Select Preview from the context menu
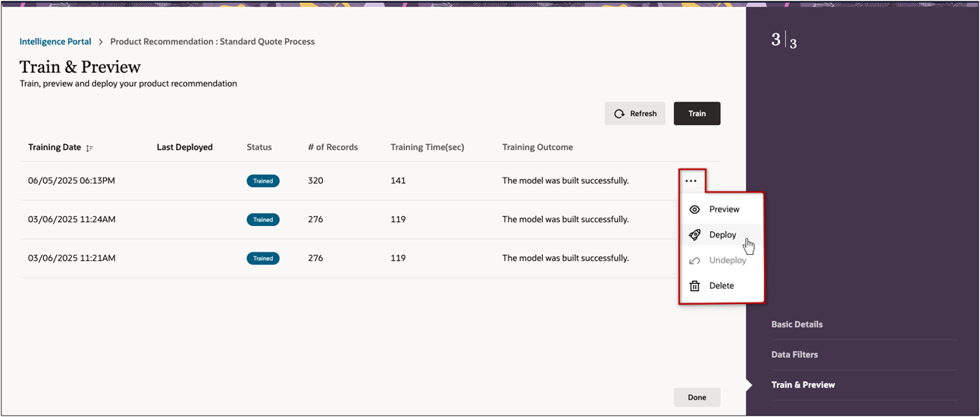 [x=724, y=209]
